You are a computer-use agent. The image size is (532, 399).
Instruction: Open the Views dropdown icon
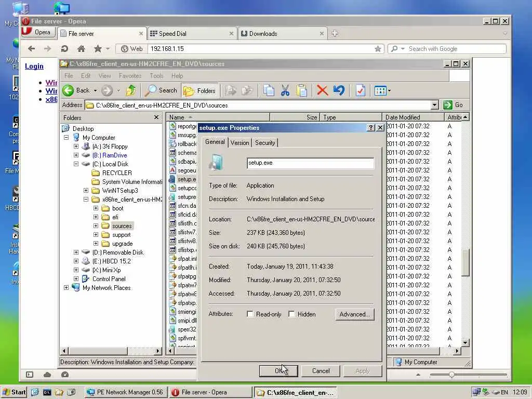click(382, 90)
